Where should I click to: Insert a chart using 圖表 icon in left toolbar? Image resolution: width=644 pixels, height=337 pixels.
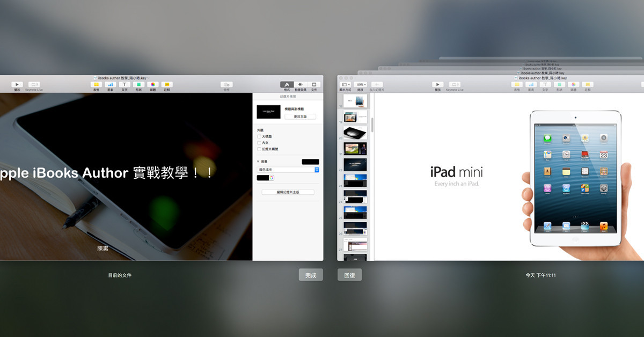110,84
